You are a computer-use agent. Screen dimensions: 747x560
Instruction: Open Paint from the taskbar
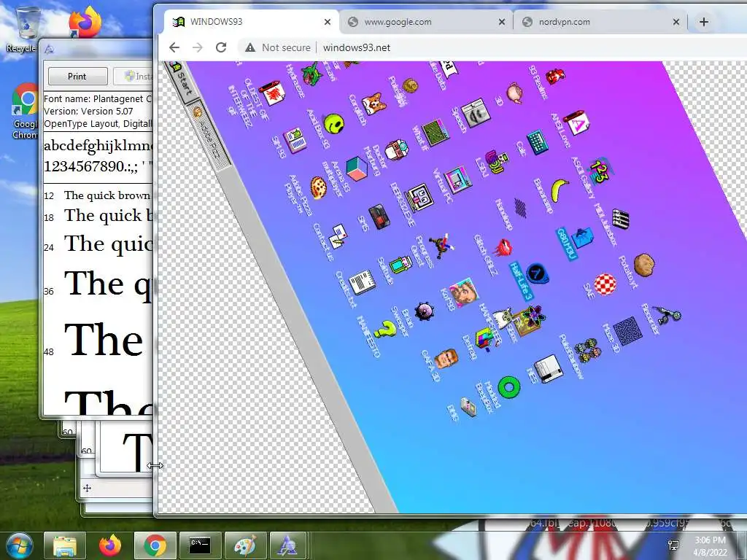(x=245, y=545)
